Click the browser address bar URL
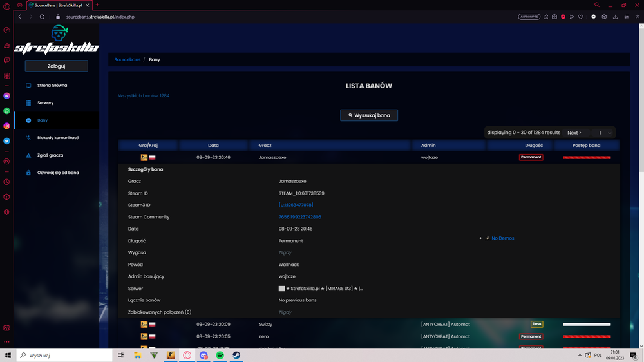This screenshot has width=644, height=362. [100, 17]
